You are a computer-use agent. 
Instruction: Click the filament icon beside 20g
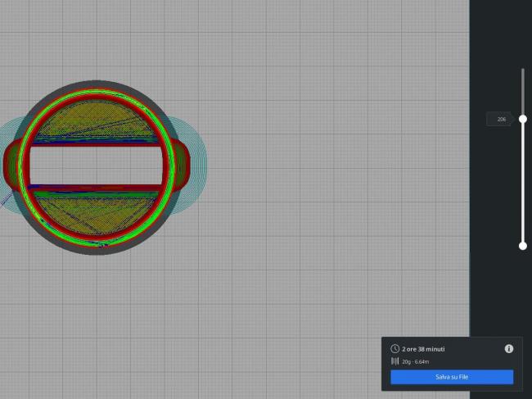click(394, 361)
